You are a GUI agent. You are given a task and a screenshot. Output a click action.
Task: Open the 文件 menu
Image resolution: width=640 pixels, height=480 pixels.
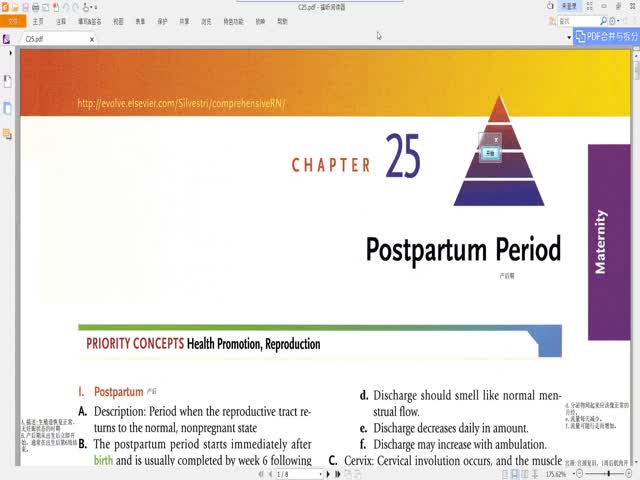(14, 20)
